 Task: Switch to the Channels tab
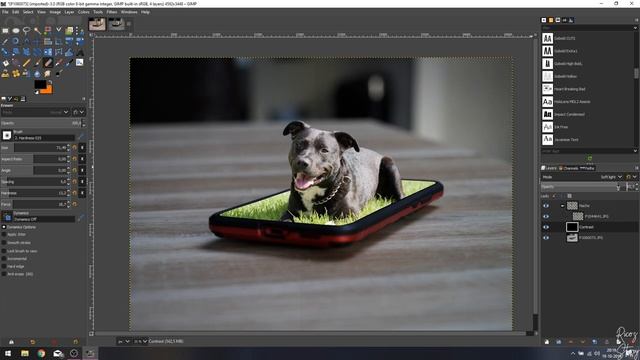(x=569, y=168)
